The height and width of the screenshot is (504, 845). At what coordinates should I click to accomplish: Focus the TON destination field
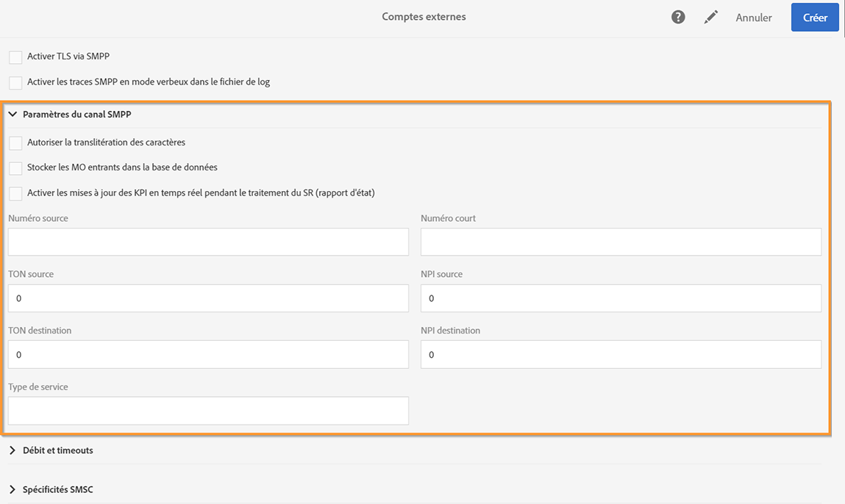(x=208, y=354)
